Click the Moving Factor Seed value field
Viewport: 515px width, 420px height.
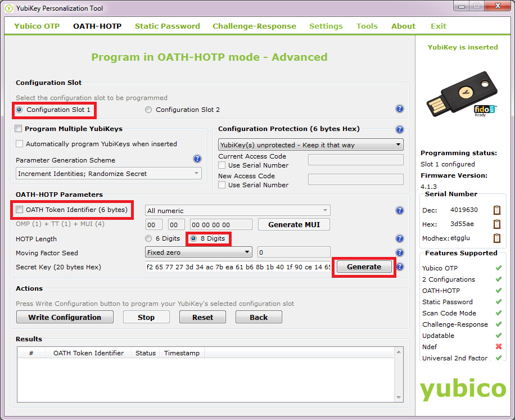(294, 252)
